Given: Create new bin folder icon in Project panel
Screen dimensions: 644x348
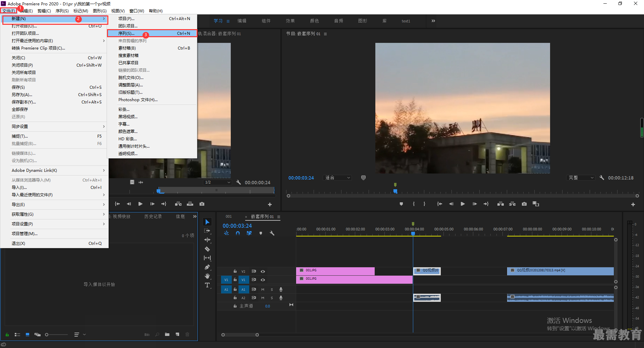Looking at the screenshot, I should click(x=167, y=334).
